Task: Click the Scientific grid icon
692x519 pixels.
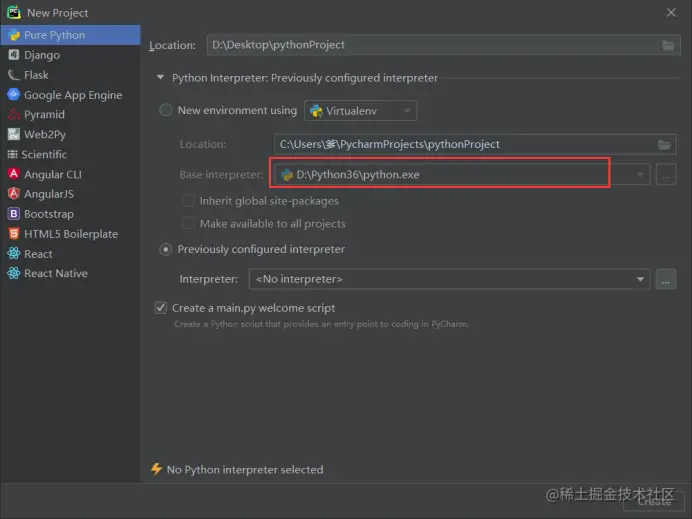Action: click(x=13, y=154)
